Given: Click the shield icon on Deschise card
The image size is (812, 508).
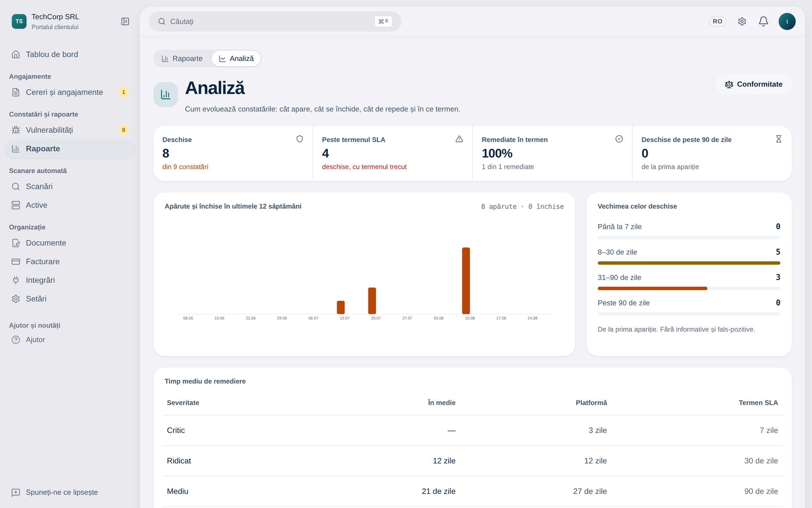Looking at the screenshot, I should (300, 139).
